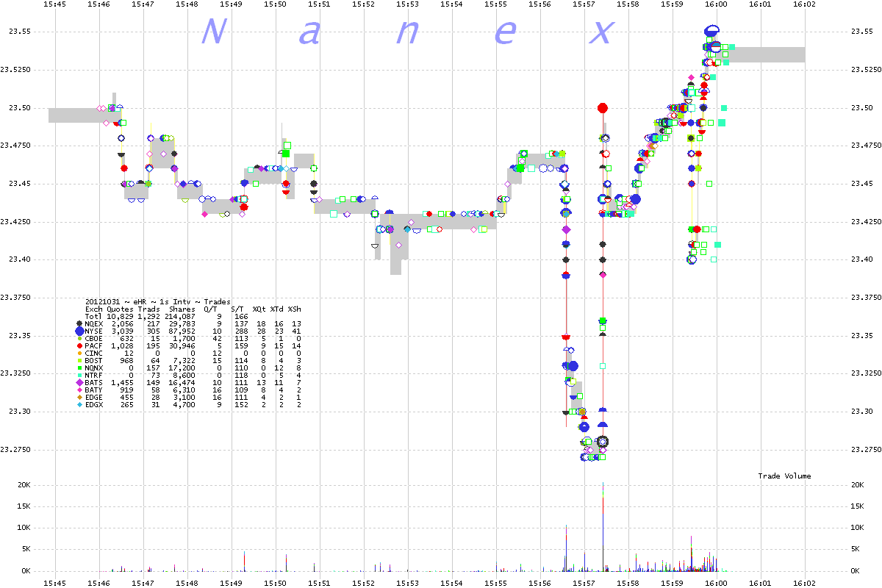This screenshot has height=588, width=882.
Task: Select the CBOE olive-green legend dot
Action: (x=79, y=338)
